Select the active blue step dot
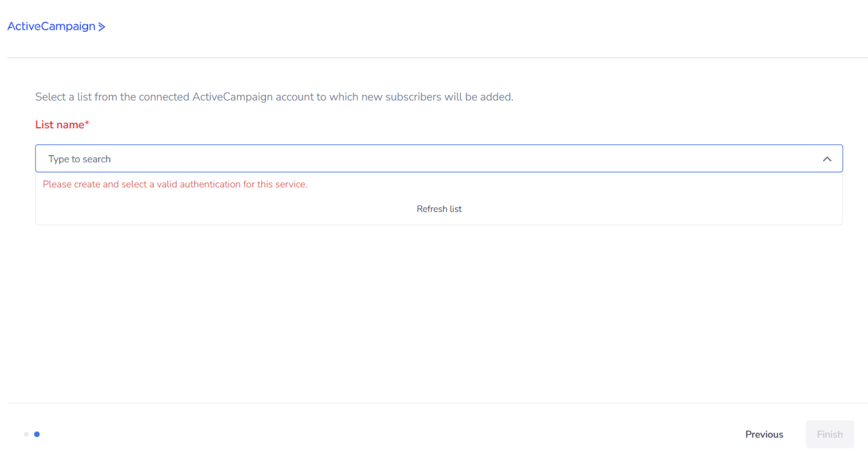 [x=37, y=434]
